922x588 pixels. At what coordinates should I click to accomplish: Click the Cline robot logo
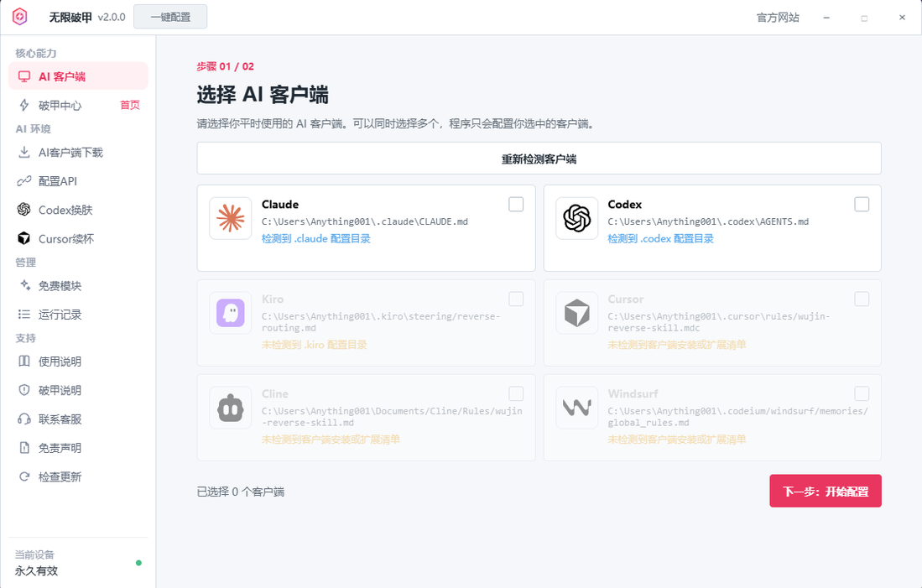click(x=231, y=408)
